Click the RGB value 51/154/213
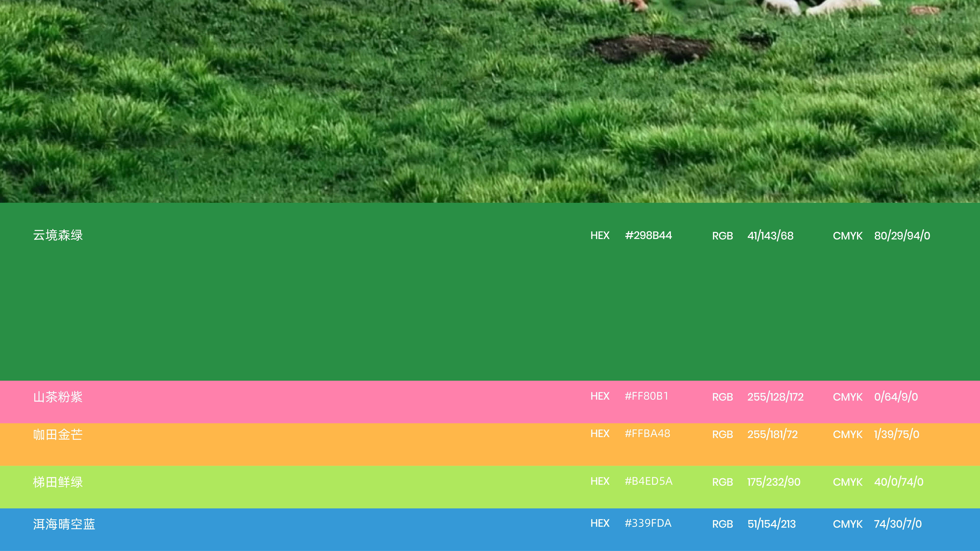980x551 pixels. tap(772, 524)
